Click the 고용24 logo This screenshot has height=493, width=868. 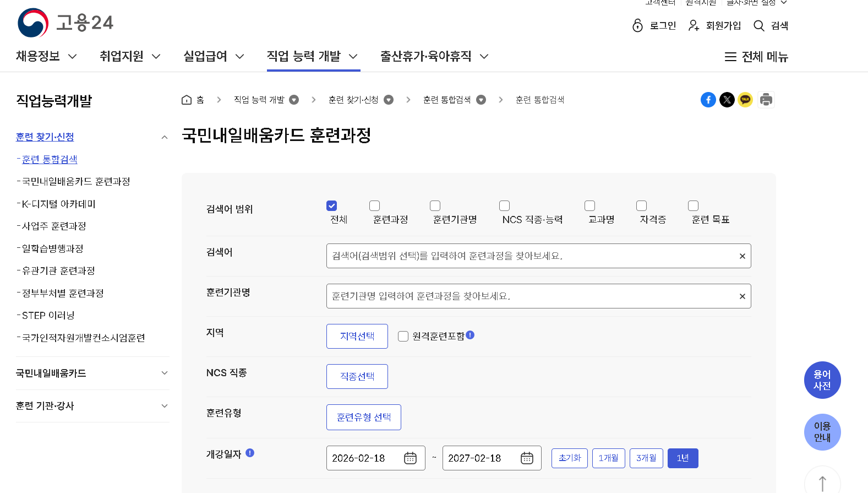point(65,23)
